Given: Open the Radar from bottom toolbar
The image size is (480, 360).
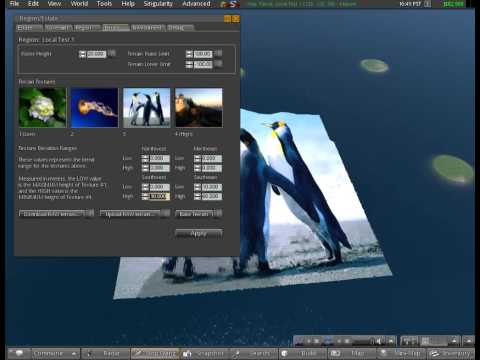Looking at the screenshot, I should pyautogui.click(x=105, y=353).
